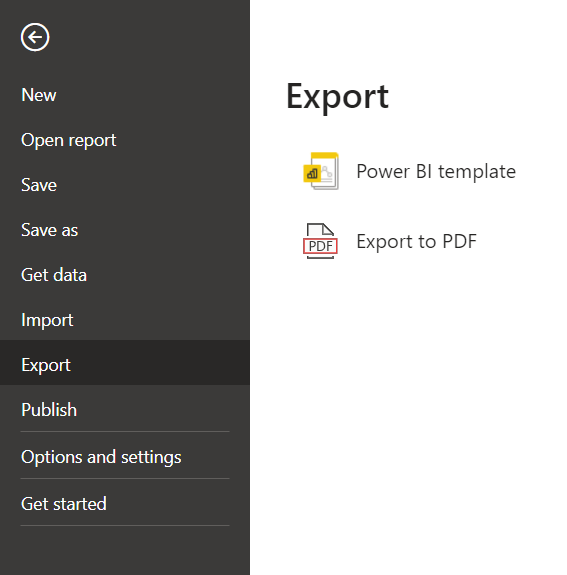Open Options and settings

coord(125,457)
